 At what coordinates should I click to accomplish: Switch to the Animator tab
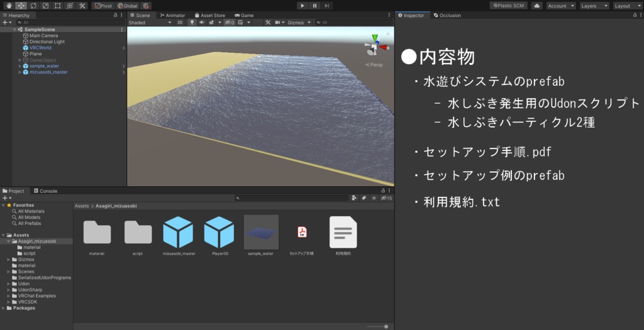172,15
